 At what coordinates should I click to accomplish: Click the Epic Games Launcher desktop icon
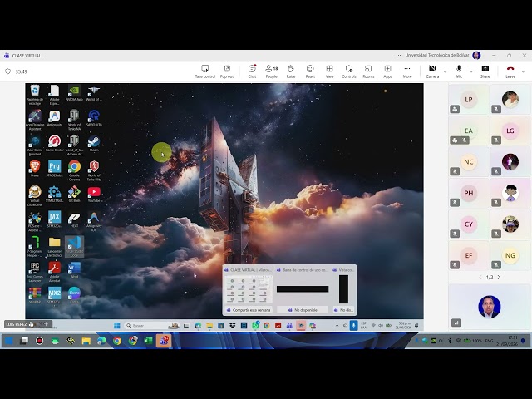(35, 272)
